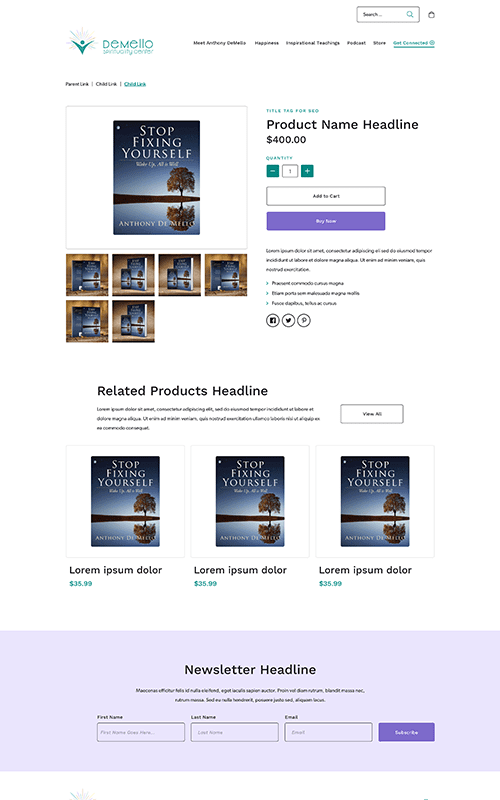This screenshot has width=500, height=800.
Task: Click the DeMello Spirituality Center logo
Action: [110, 42]
